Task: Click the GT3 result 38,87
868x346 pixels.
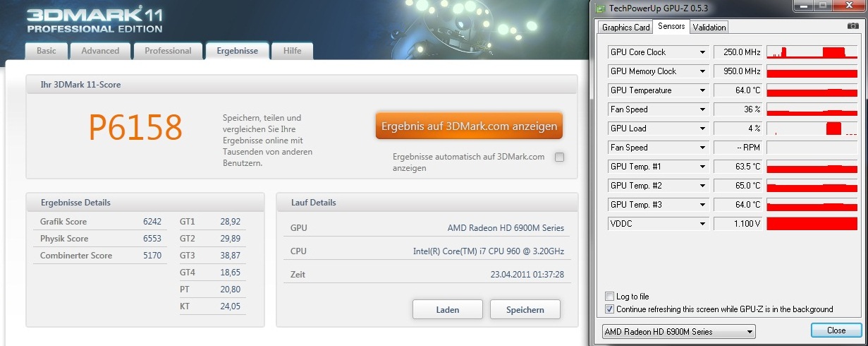Action: coord(230,256)
